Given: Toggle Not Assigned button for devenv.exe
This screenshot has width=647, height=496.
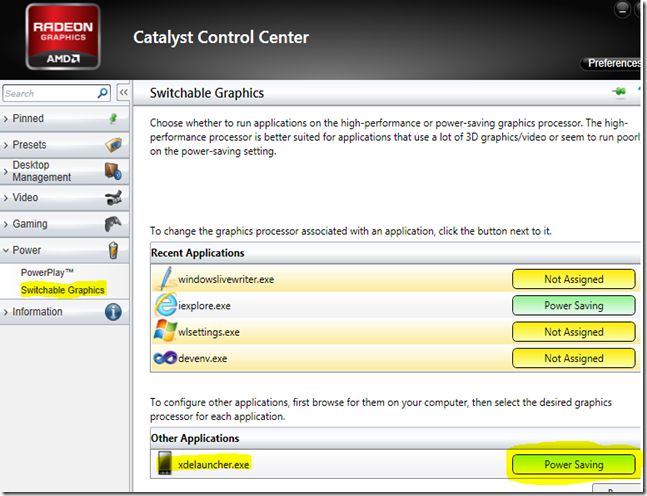Looking at the screenshot, I should [574, 358].
